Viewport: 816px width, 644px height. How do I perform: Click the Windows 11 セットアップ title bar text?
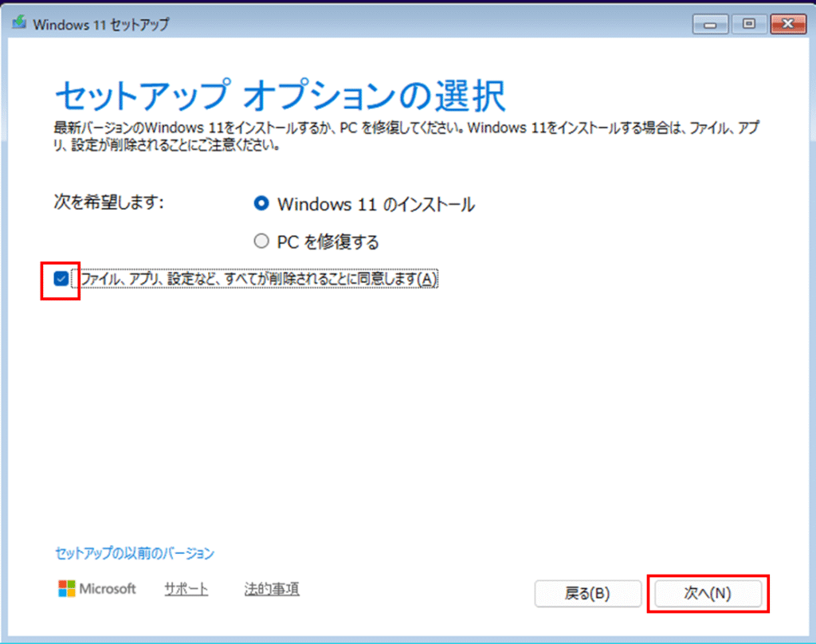pyautogui.click(x=100, y=24)
